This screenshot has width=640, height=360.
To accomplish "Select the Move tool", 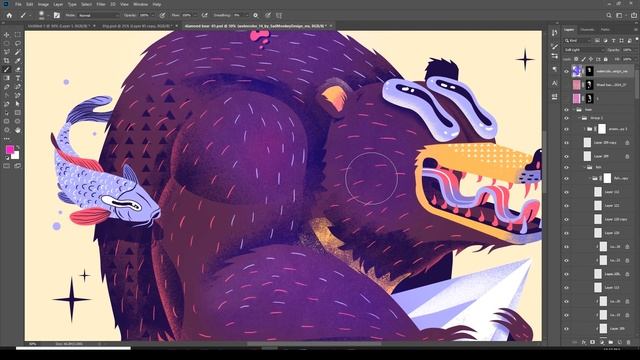I will coord(7,35).
